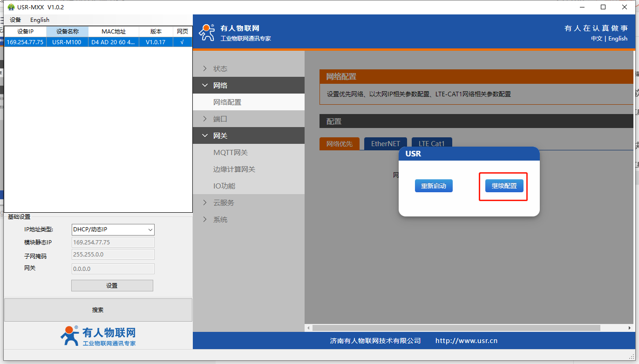Click 继续配置 in the USR dialog

pyautogui.click(x=504, y=186)
